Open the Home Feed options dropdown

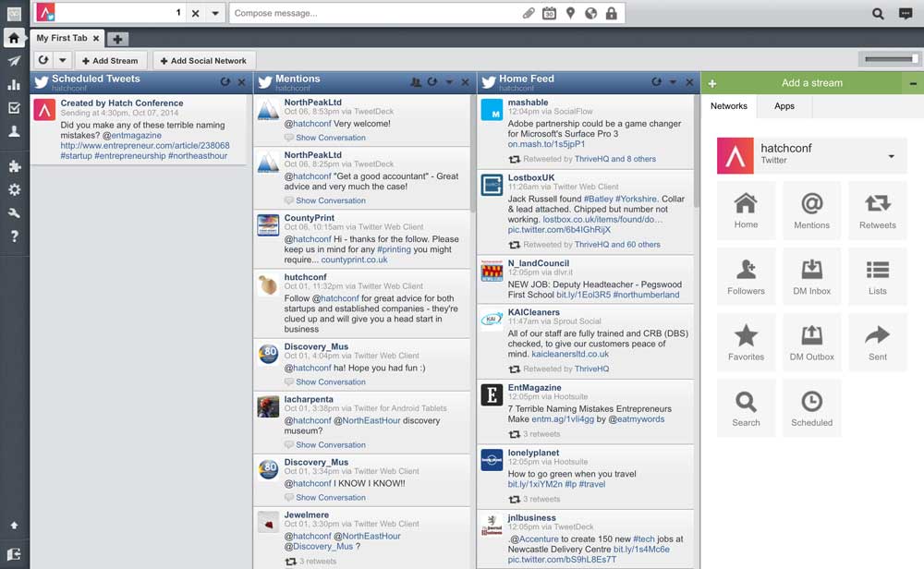673,82
